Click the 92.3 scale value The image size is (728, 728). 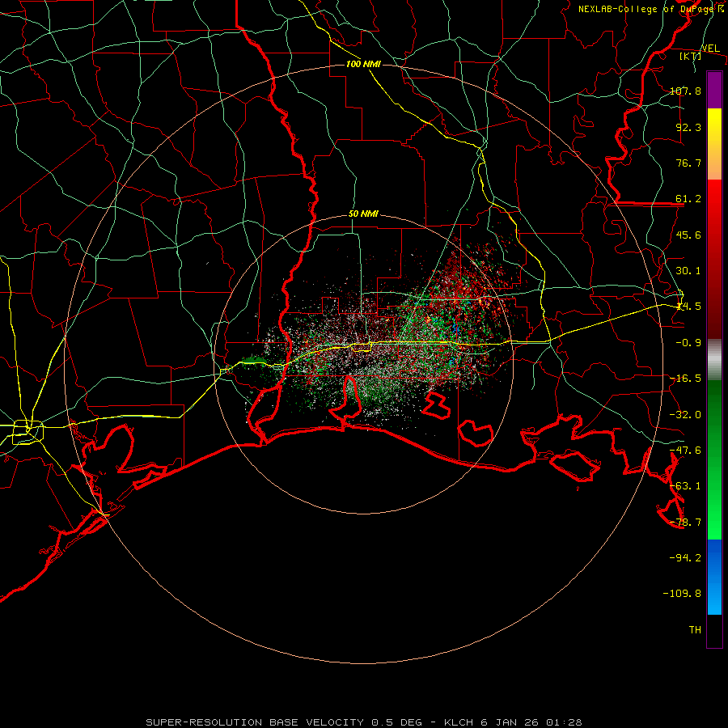pyautogui.click(x=688, y=127)
